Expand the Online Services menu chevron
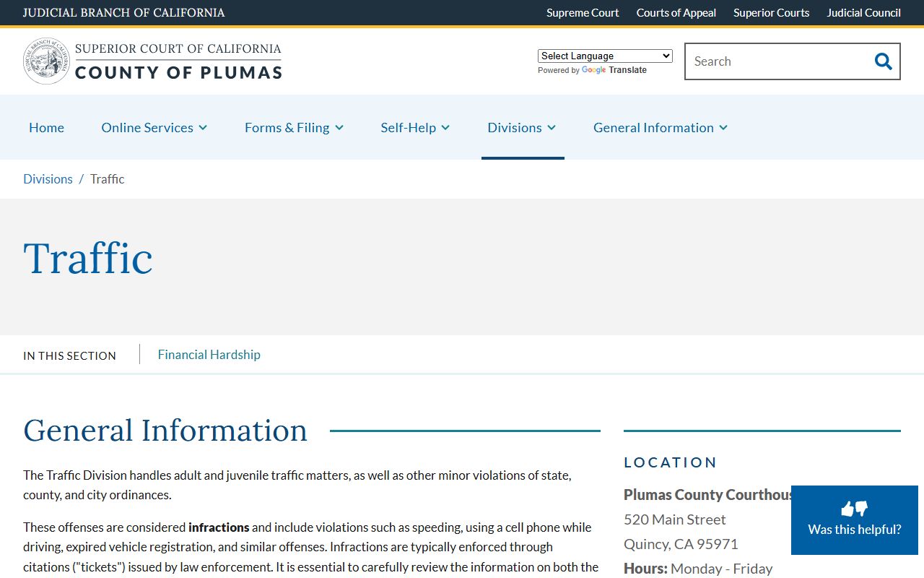 [203, 128]
